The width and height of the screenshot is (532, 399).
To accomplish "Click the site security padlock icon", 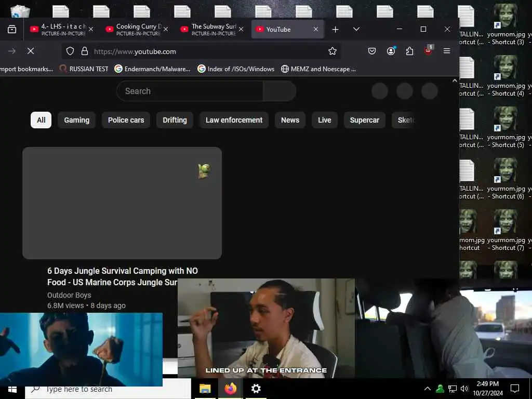I will pyautogui.click(x=85, y=51).
